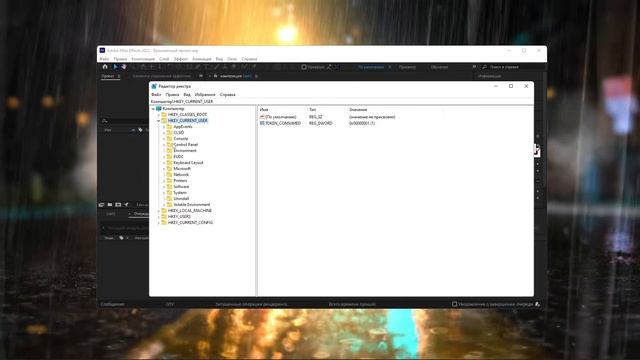This screenshot has height=360, width=640.
Task: Collapse the Компьютер root node
Action: pyautogui.click(x=153, y=109)
